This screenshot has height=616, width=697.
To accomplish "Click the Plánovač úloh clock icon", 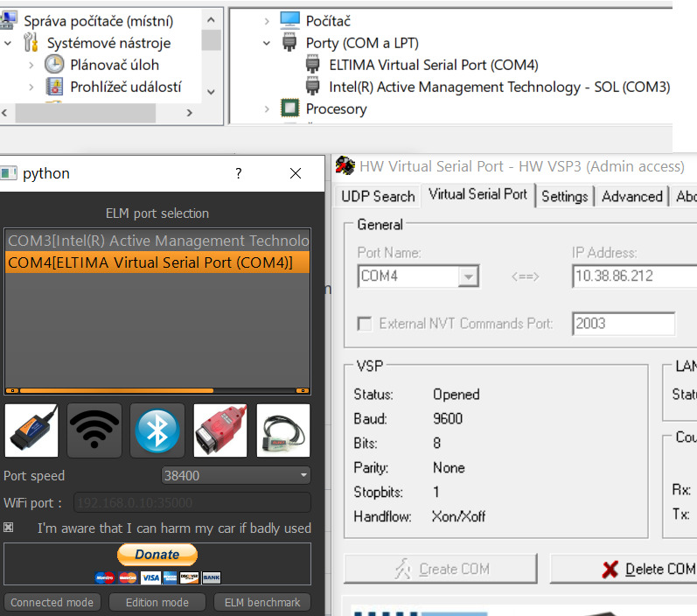I will pyautogui.click(x=54, y=65).
